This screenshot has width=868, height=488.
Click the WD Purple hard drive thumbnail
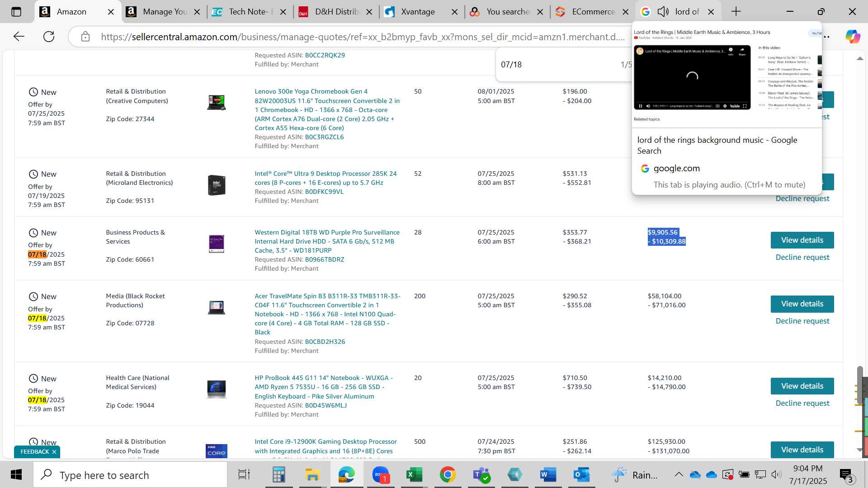[216, 244]
